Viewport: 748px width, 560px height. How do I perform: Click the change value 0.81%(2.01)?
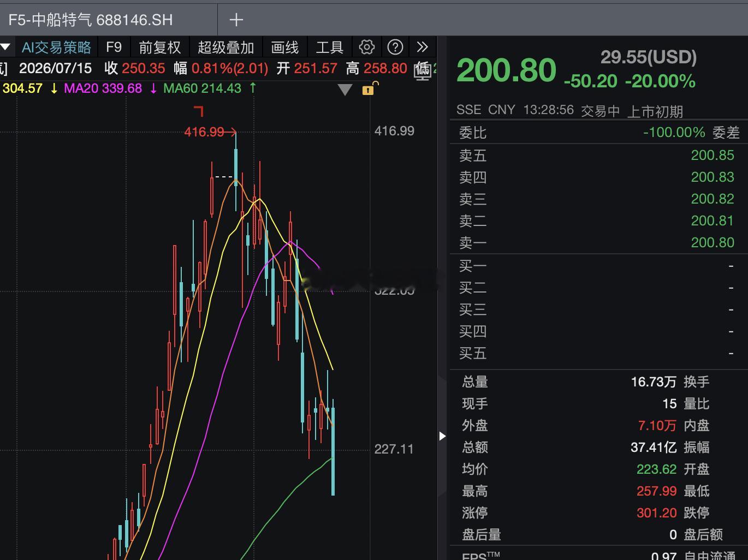point(230,68)
